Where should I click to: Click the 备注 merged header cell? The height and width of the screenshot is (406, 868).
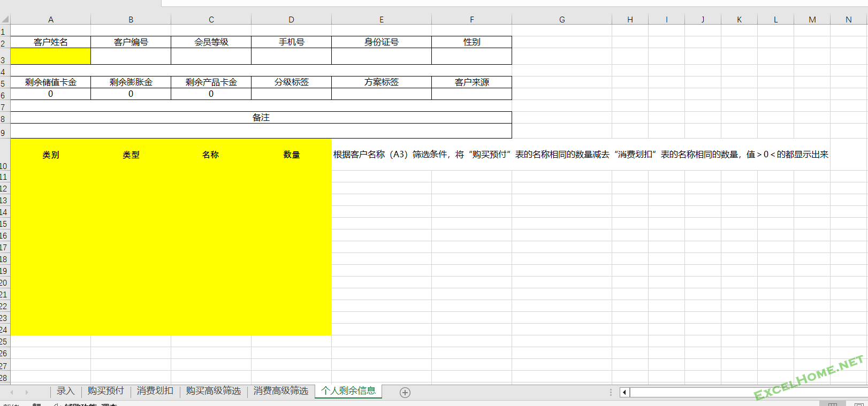pos(261,118)
